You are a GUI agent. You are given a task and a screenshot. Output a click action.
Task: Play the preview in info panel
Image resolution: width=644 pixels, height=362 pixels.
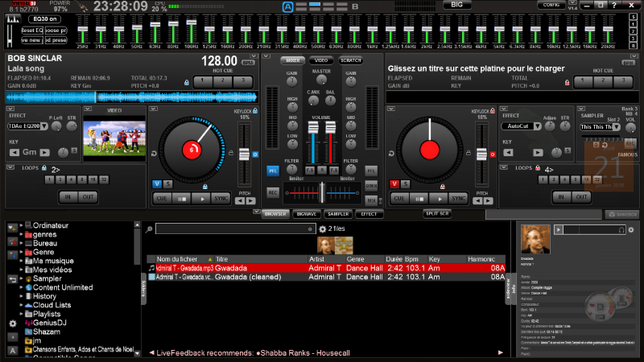point(558,230)
